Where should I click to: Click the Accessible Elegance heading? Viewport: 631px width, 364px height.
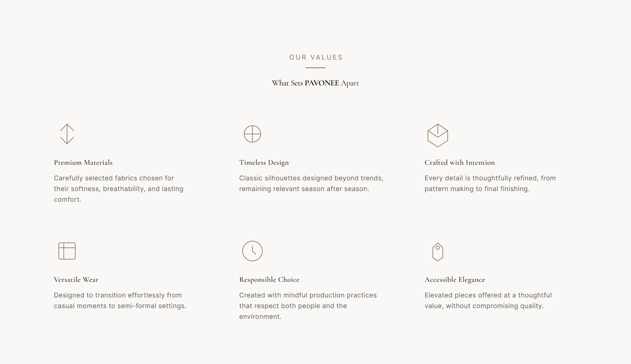point(455,280)
